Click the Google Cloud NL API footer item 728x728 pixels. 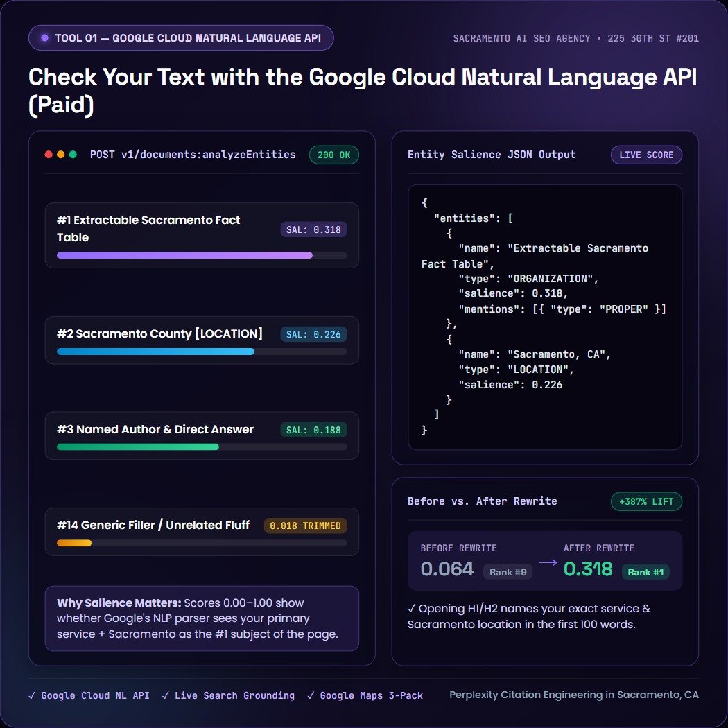[x=89, y=695]
